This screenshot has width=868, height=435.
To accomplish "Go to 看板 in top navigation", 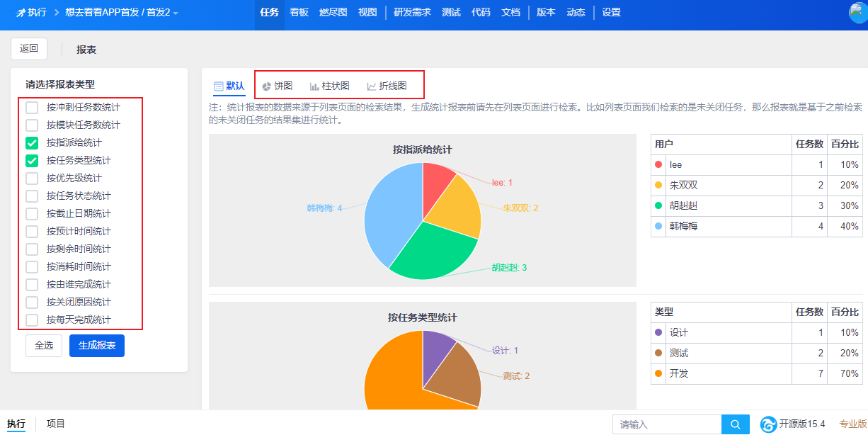I will click(299, 13).
